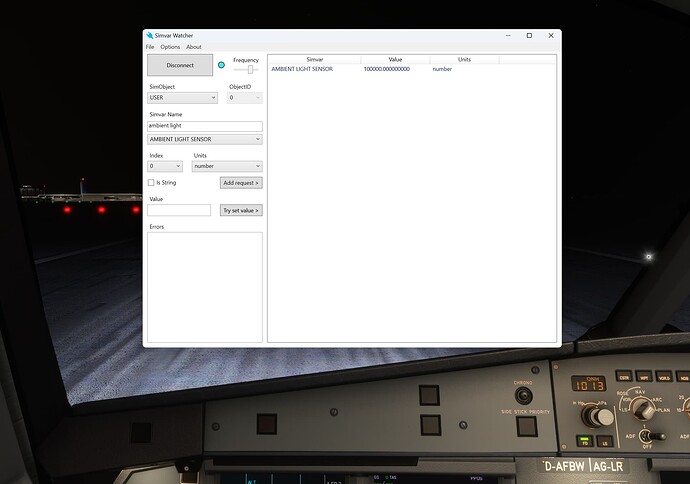This screenshot has height=484, width=690.
Task: Open the About menu
Action: tap(194, 47)
